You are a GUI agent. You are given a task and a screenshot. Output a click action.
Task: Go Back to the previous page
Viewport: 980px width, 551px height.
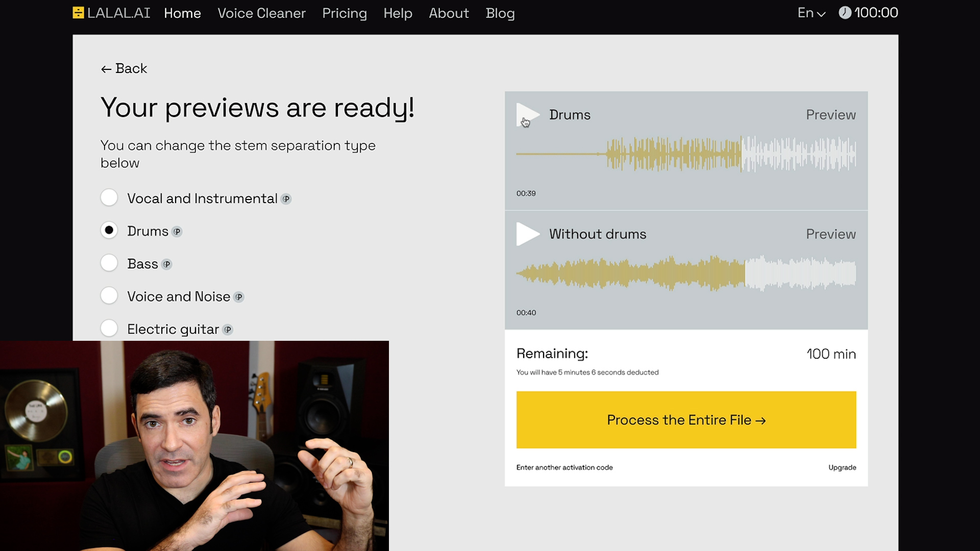pyautogui.click(x=124, y=68)
